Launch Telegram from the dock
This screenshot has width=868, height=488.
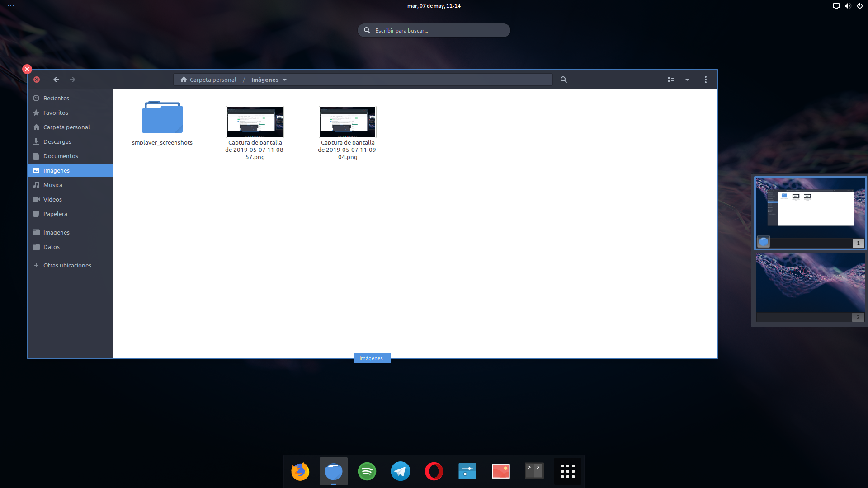point(401,471)
